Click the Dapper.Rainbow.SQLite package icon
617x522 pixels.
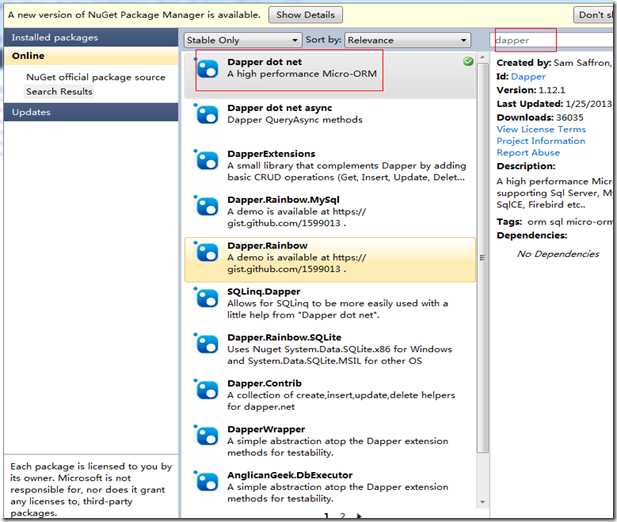tap(207, 344)
